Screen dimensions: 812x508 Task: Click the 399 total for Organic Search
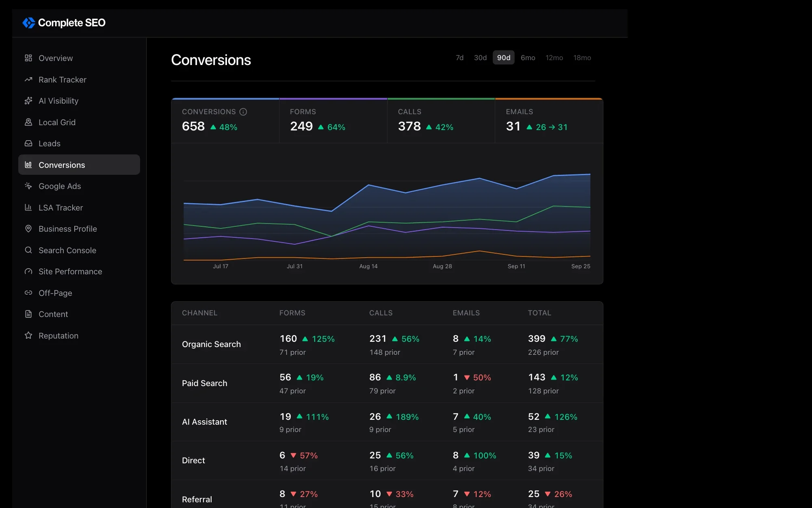[536, 339]
